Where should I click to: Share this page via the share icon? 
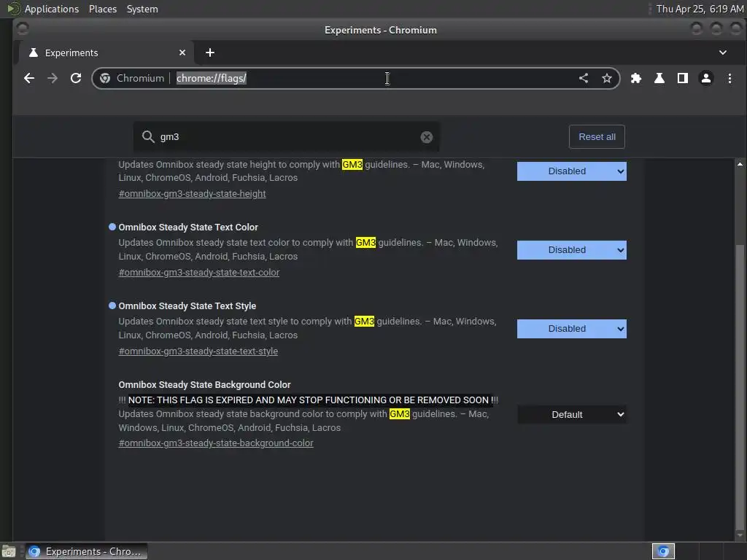[x=583, y=78]
